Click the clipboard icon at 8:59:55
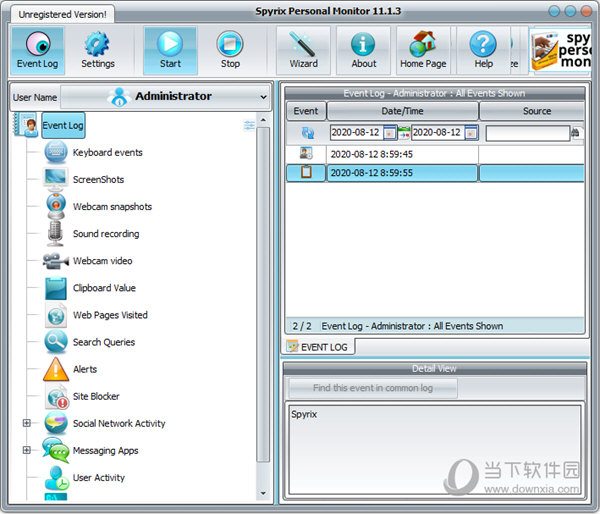The image size is (600, 514). click(306, 172)
